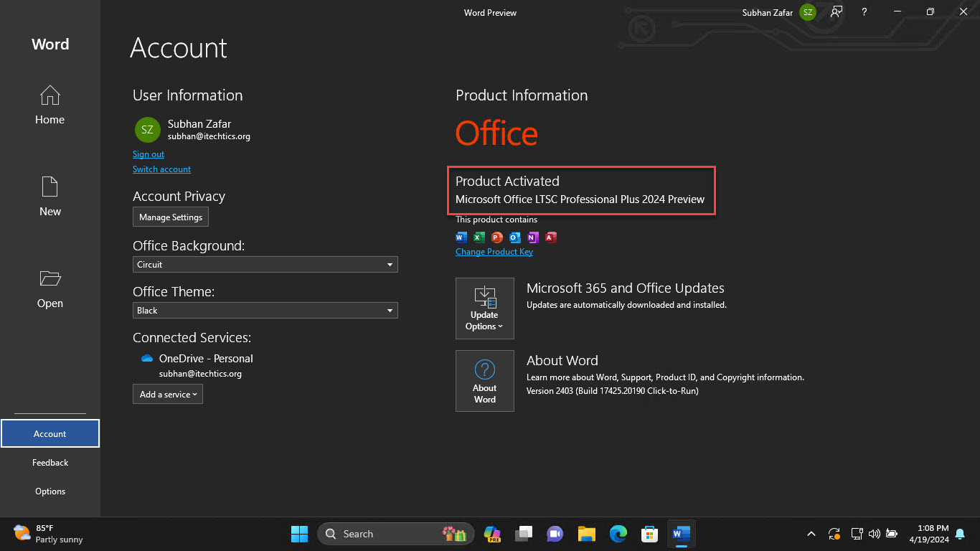
Task: Click the OneNote app icon under product contents
Action: point(533,237)
